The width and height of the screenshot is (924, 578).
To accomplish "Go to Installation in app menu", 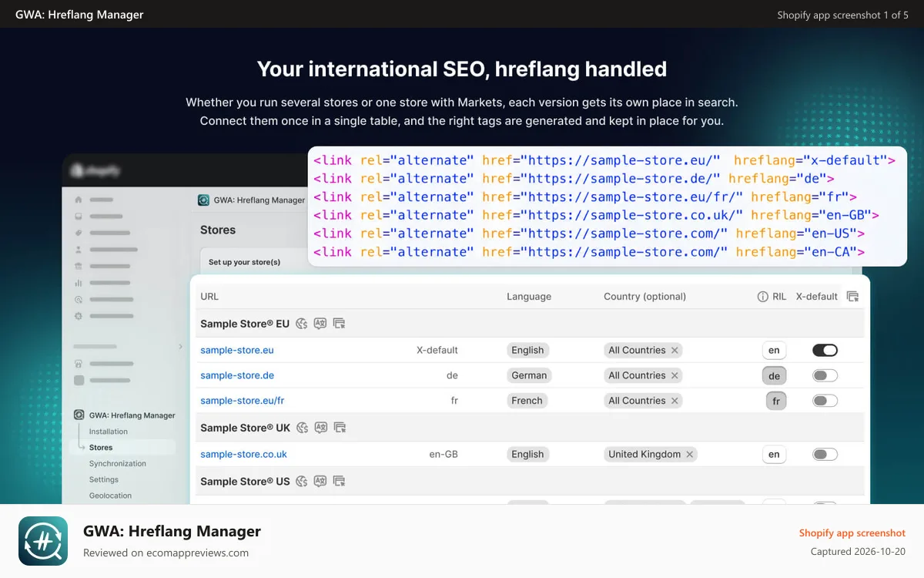I will (x=109, y=432).
